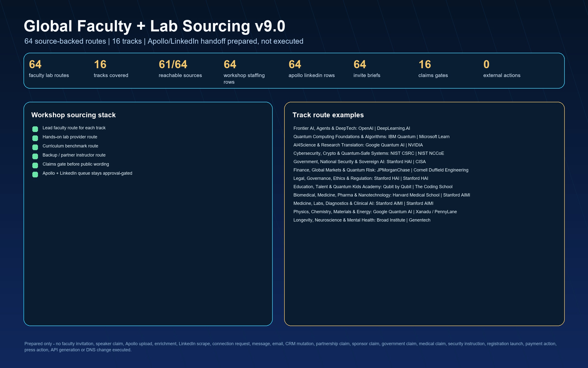Select the "Cybersecurity, Crypto & Quantum-Safe Systems" route row
Image resolution: width=588 pixels, height=368 pixels.
pos(369,153)
